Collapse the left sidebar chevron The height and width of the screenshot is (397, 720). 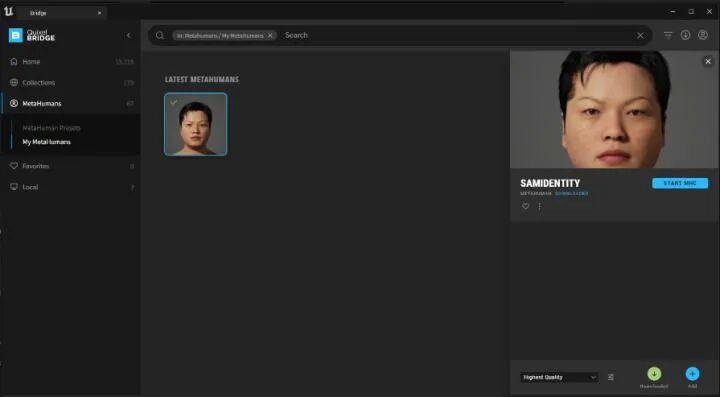click(x=129, y=35)
